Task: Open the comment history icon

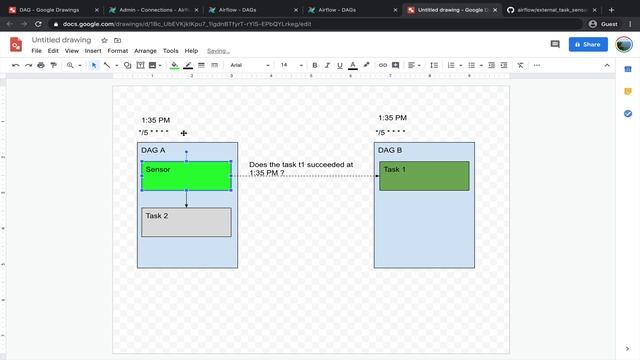Action: coord(555,44)
